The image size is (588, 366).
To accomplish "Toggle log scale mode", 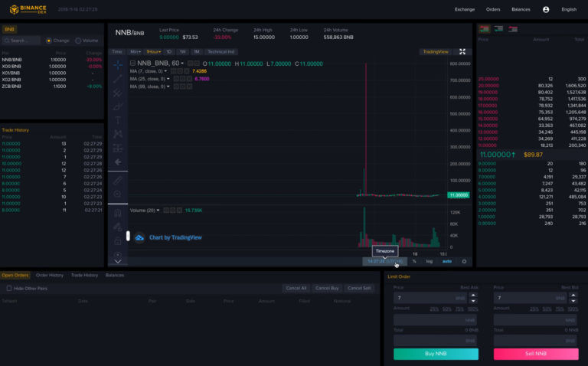I will click(x=430, y=261).
